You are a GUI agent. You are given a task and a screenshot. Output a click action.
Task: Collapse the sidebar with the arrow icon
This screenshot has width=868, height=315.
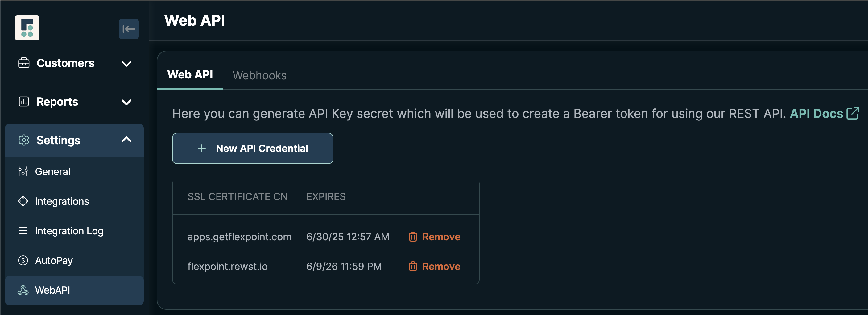coord(129,29)
